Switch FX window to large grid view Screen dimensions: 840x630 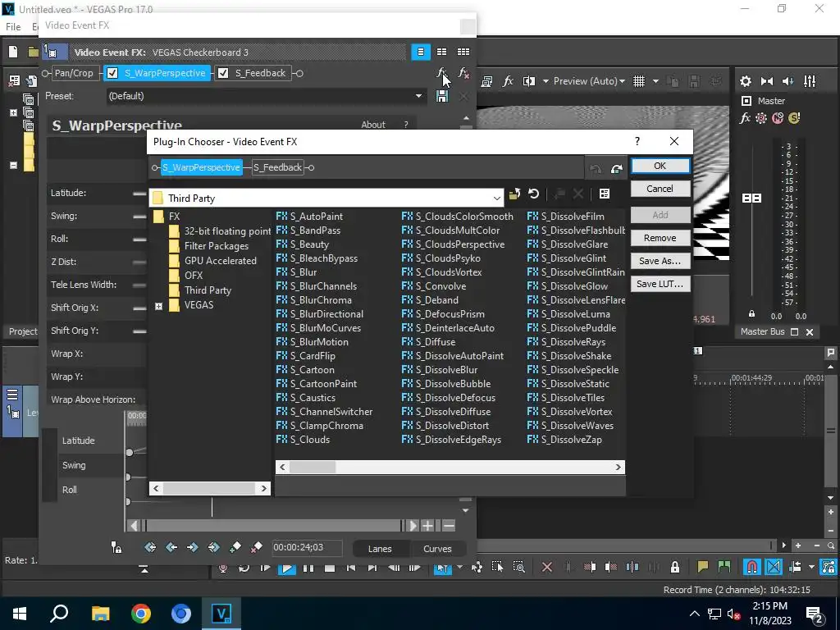(x=463, y=52)
